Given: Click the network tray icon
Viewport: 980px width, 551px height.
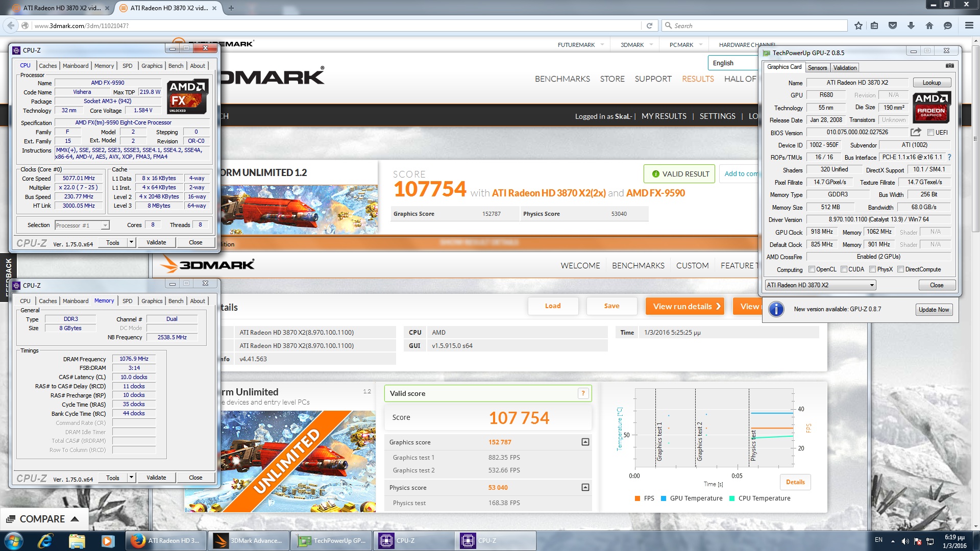Looking at the screenshot, I should coord(930,541).
